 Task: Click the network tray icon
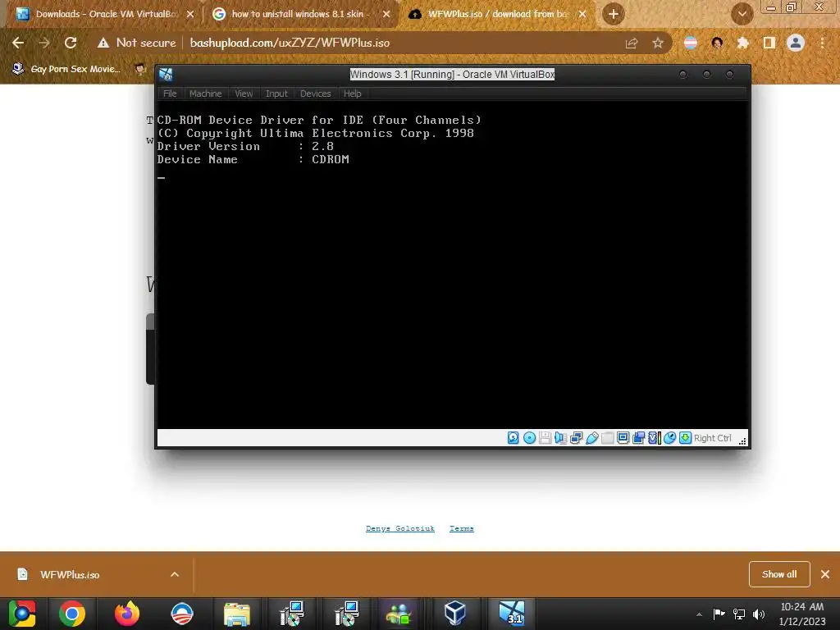point(739,614)
